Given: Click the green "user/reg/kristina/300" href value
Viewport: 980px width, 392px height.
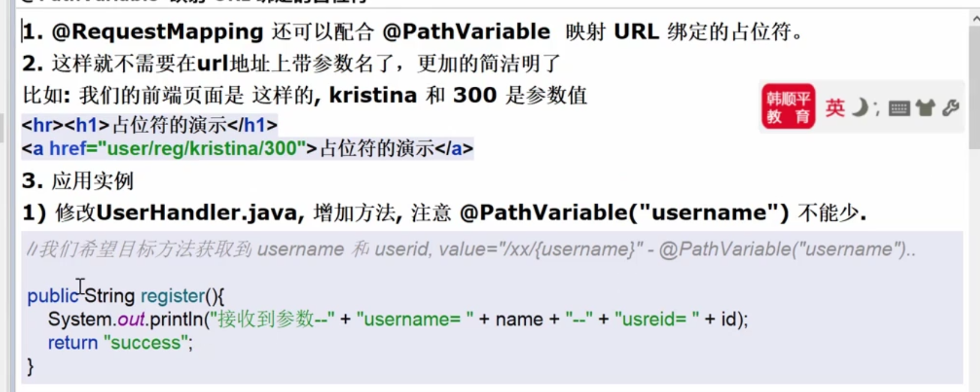Looking at the screenshot, I should point(202,148).
